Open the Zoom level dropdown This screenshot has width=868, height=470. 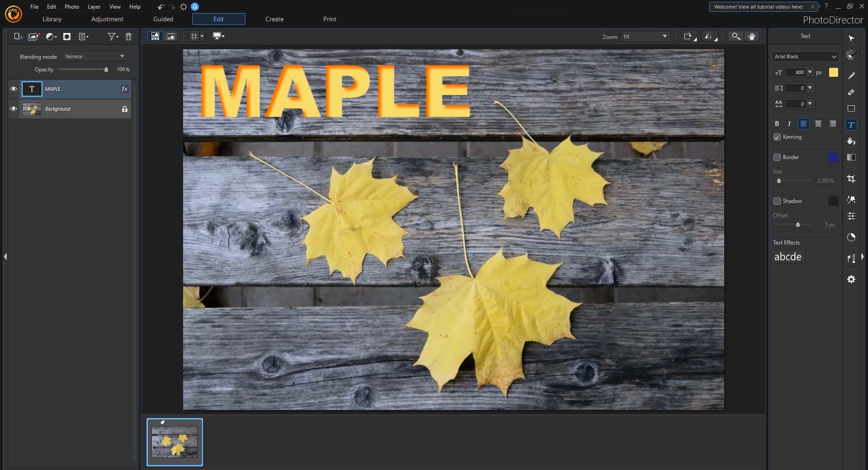(x=645, y=37)
